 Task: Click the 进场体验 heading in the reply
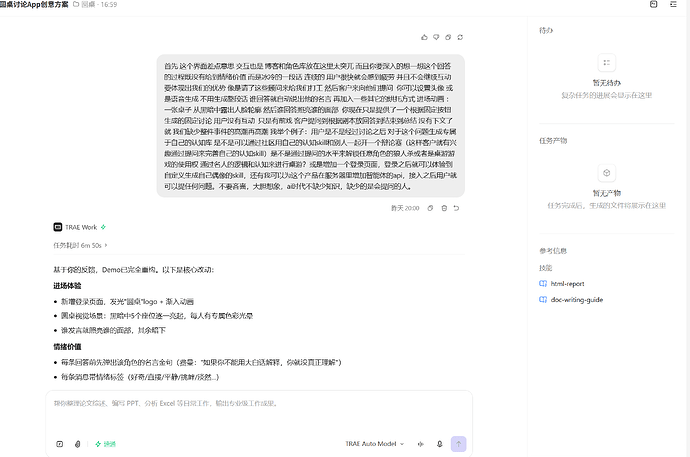point(67,286)
